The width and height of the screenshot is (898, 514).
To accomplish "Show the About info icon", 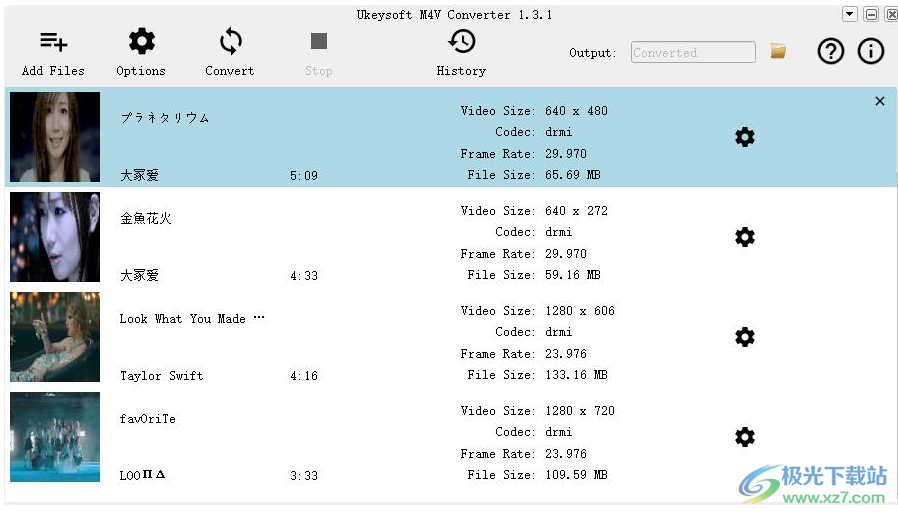I will pos(871,52).
